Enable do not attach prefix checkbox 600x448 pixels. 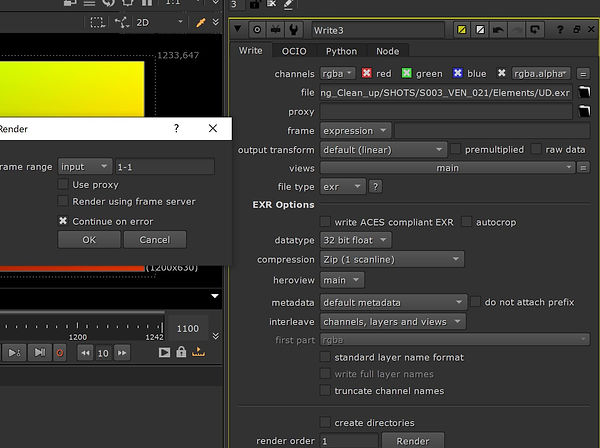[x=475, y=301]
